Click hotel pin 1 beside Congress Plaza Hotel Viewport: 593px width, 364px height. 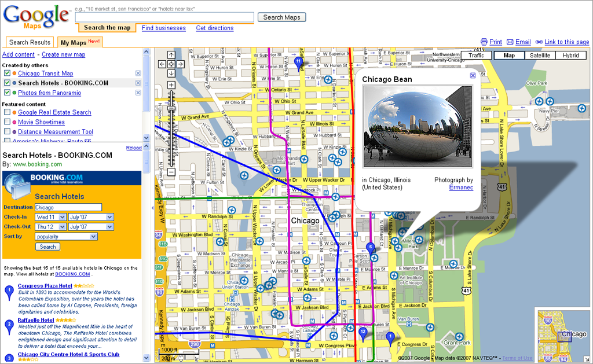(x=9, y=293)
